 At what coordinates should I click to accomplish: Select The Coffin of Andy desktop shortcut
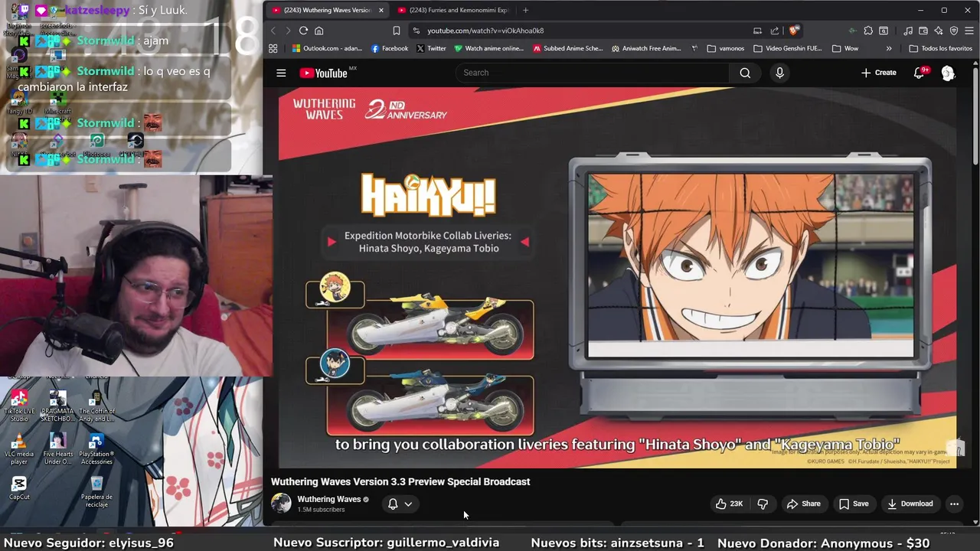coord(96,406)
